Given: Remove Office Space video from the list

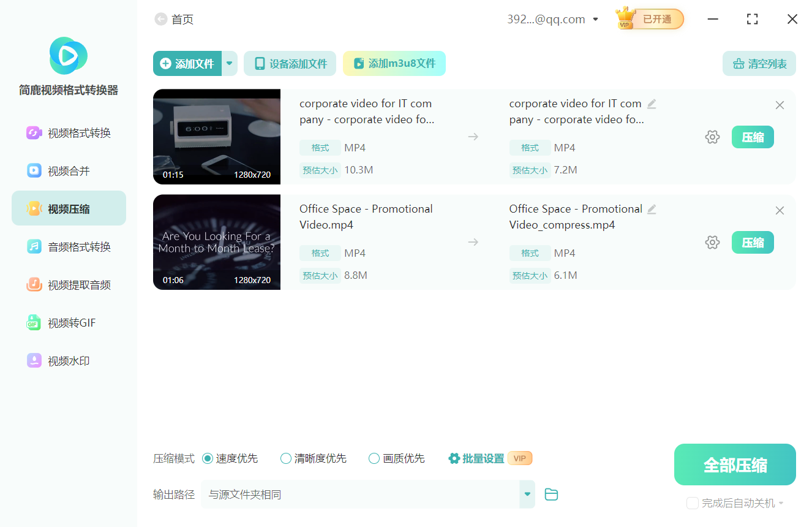Looking at the screenshot, I should (780, 211).
